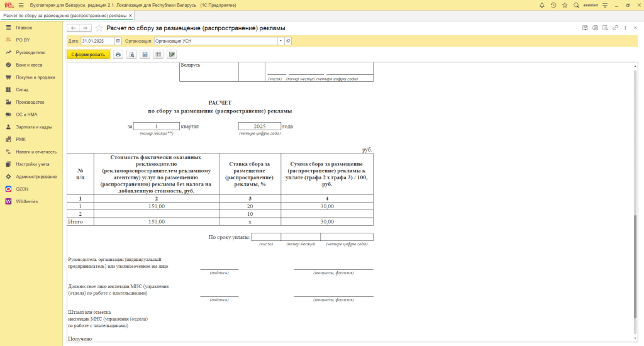Open history clock icon
The image size is (644, 346).
[x=553, y=5]
